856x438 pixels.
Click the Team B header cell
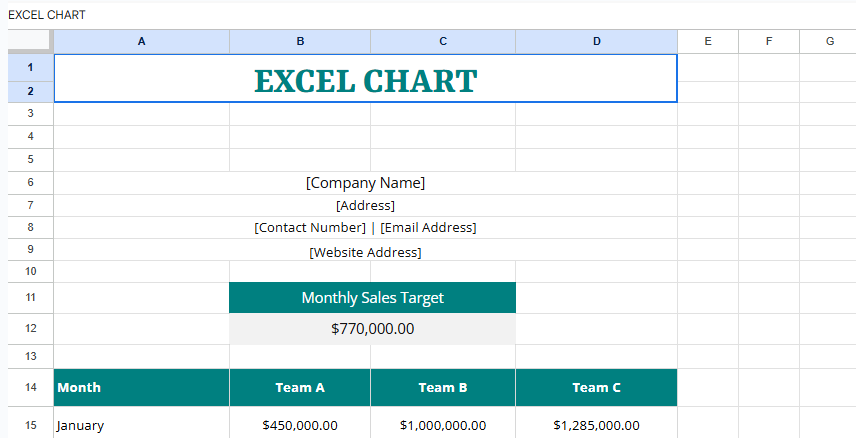[x=442, y=388]
